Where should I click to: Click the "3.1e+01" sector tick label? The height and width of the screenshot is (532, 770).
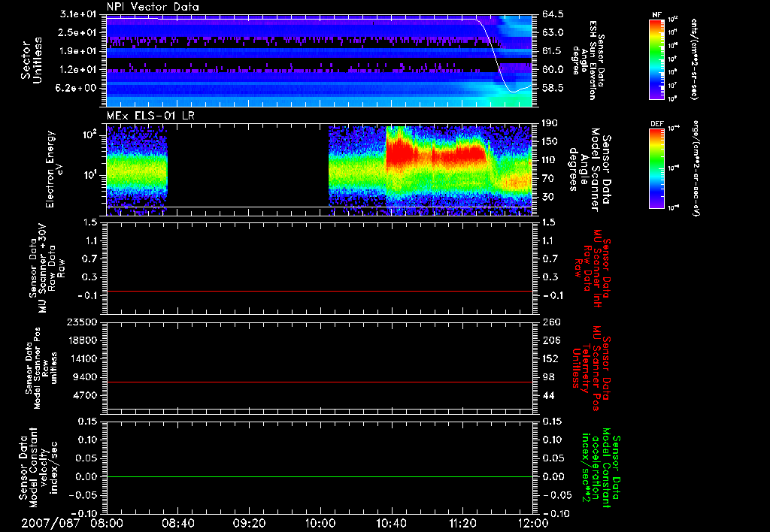click(78, 14)
